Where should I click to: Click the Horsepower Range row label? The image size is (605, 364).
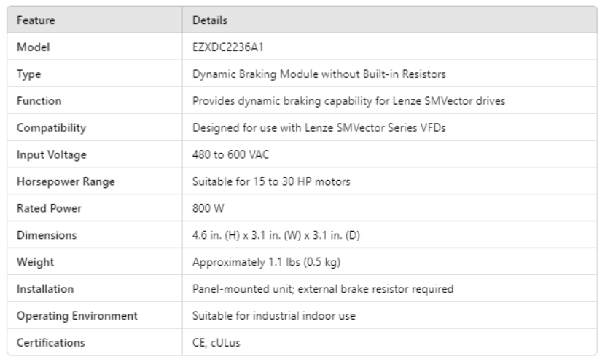pyautogui.click(x=58, y=181)
